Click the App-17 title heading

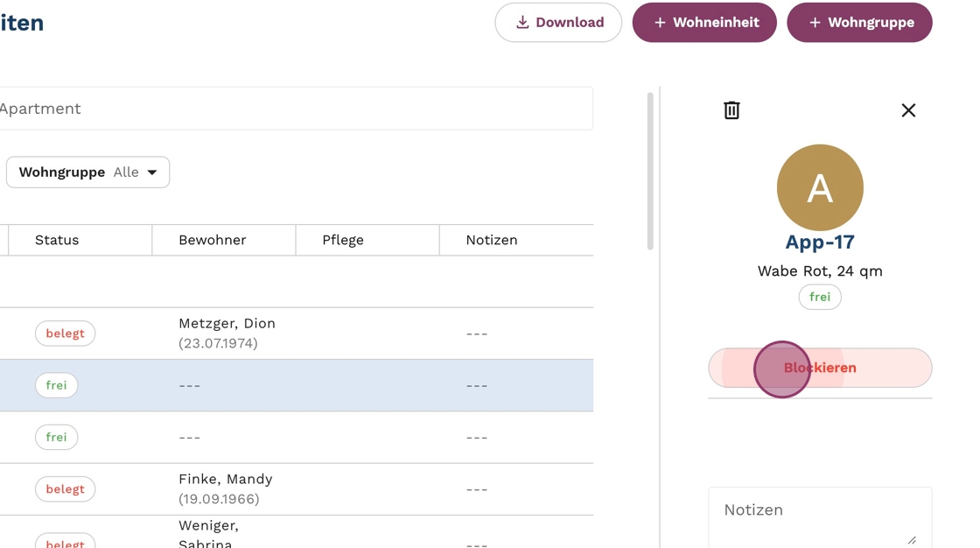click(820, 242)
